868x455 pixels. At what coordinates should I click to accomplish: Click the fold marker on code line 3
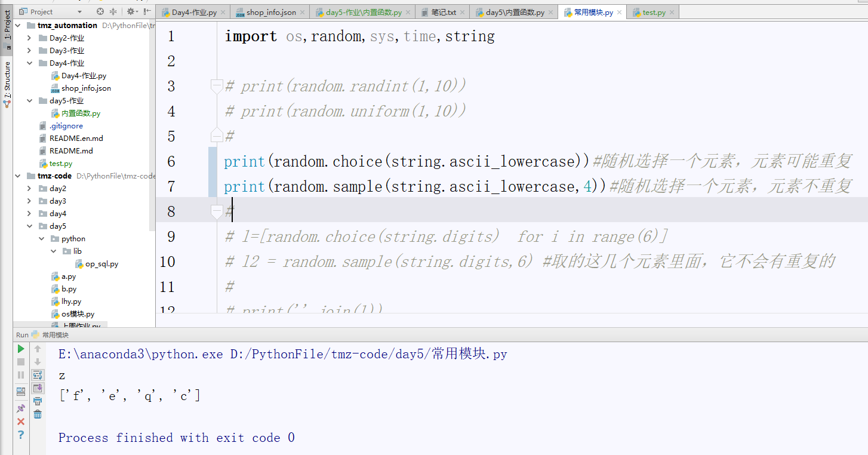217,86
